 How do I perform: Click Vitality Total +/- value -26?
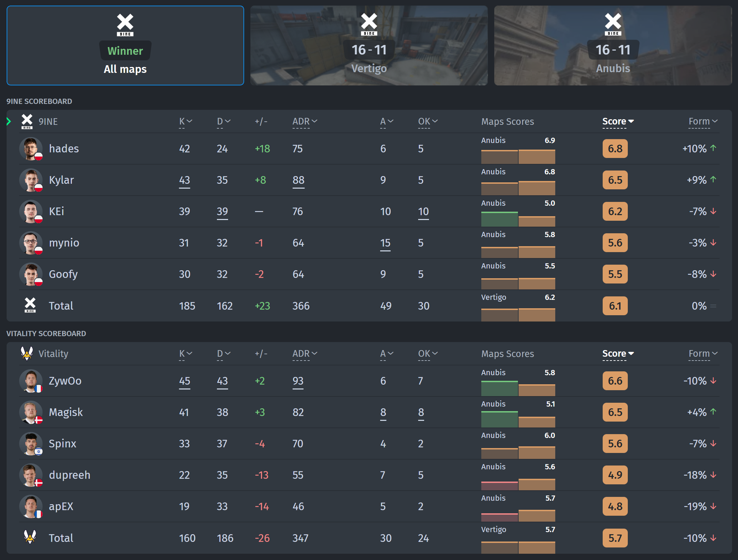coord(262,538)
